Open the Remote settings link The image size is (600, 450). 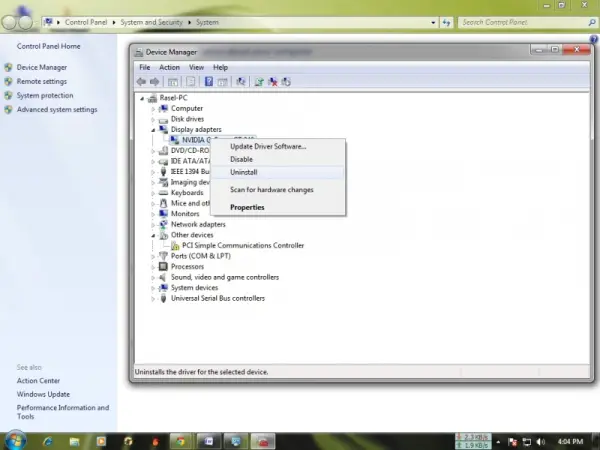pyautogui.click(x=42, y=82)
